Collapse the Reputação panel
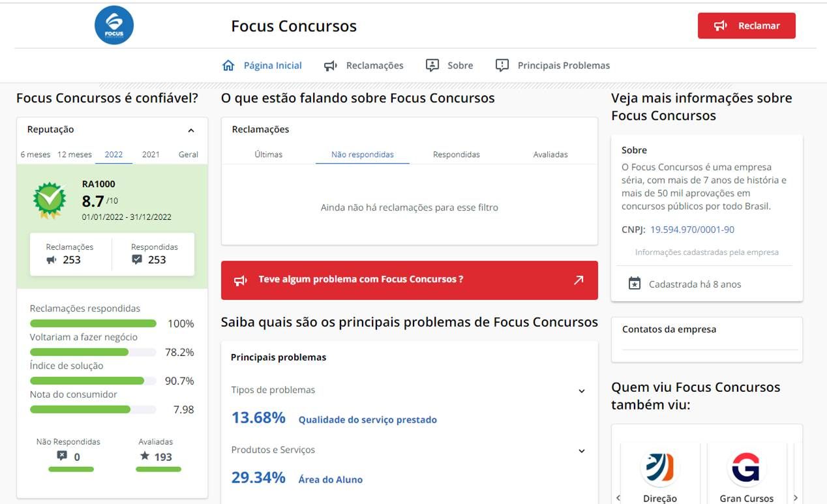 click(x=191, y=130)
